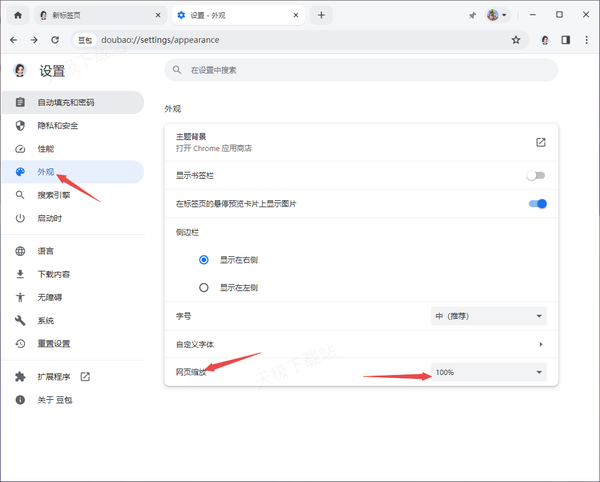This screenshot has height=482, width=600.
Task: Click the external link icon for theme
Action: 540,142
